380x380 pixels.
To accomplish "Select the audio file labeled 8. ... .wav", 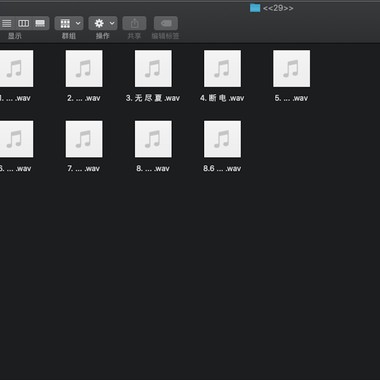I will click(x=153, y=139).
